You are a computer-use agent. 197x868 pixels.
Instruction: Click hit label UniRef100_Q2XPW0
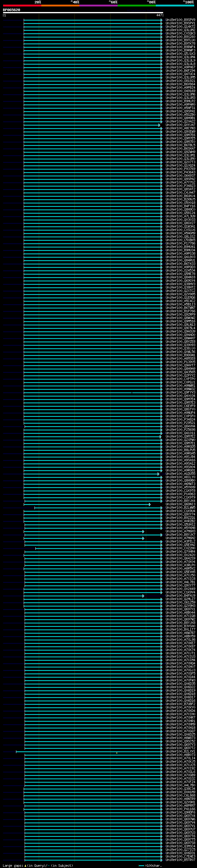click(x=180, y=440)
